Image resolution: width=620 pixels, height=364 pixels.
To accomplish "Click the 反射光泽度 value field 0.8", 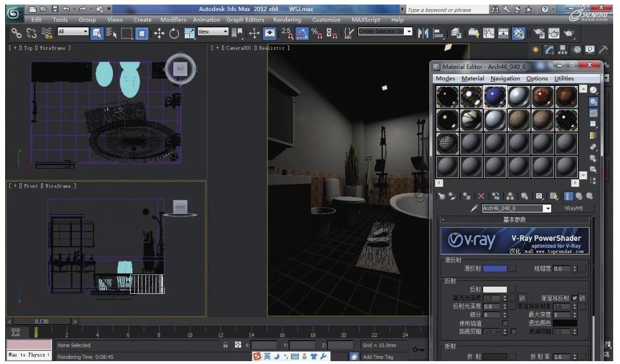I will pos(493,307).
